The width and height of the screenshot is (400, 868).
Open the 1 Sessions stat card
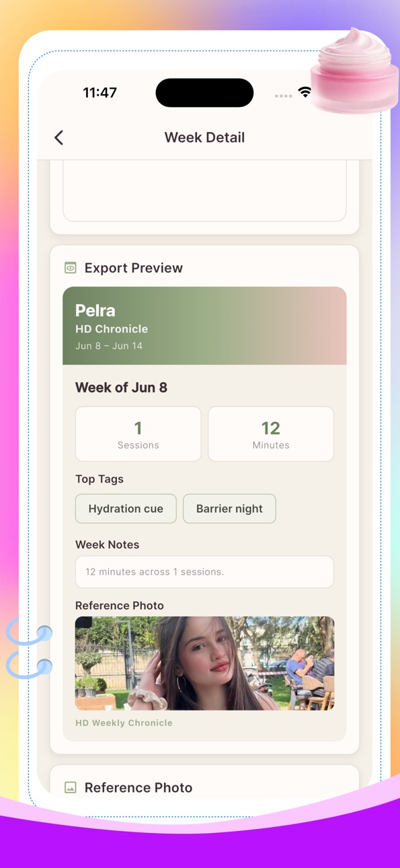coord(138,434)
